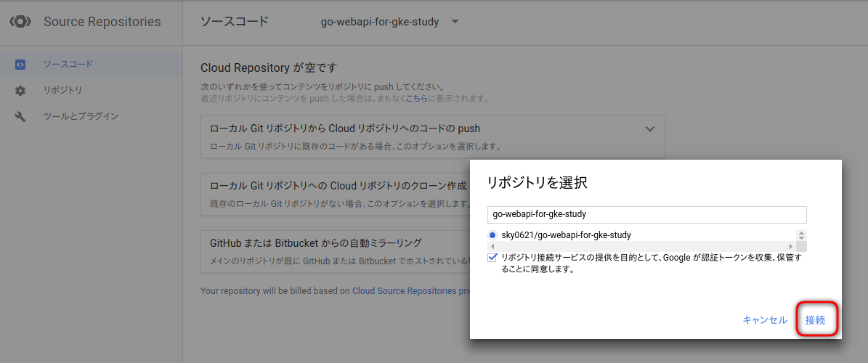Click the Source Repositories logo icon
Viewport: 868px width, 363px height.
click(x=20, y=22)
